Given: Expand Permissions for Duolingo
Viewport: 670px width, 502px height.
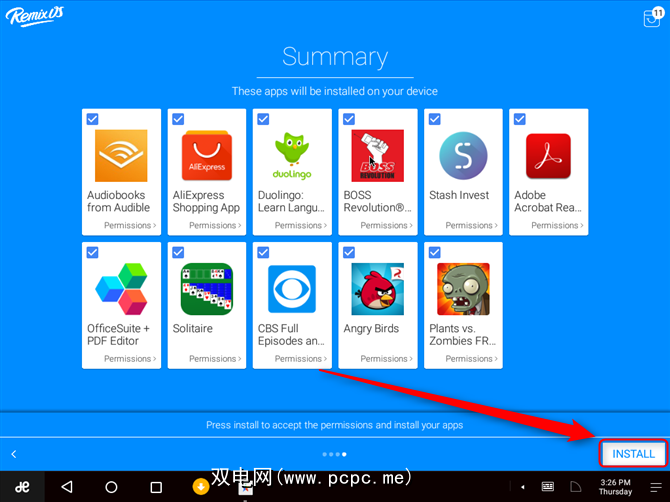Looking at the screenshot, I should coord(301,225).
